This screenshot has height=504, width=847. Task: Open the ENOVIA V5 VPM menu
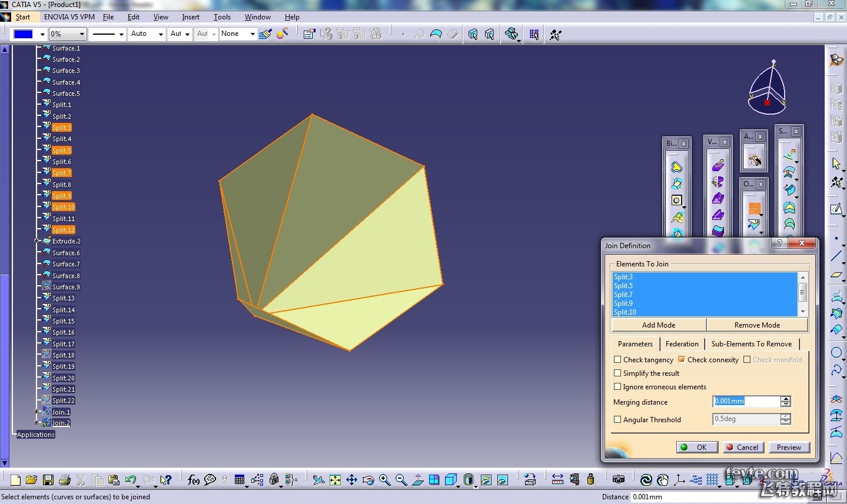click(69, 17)
